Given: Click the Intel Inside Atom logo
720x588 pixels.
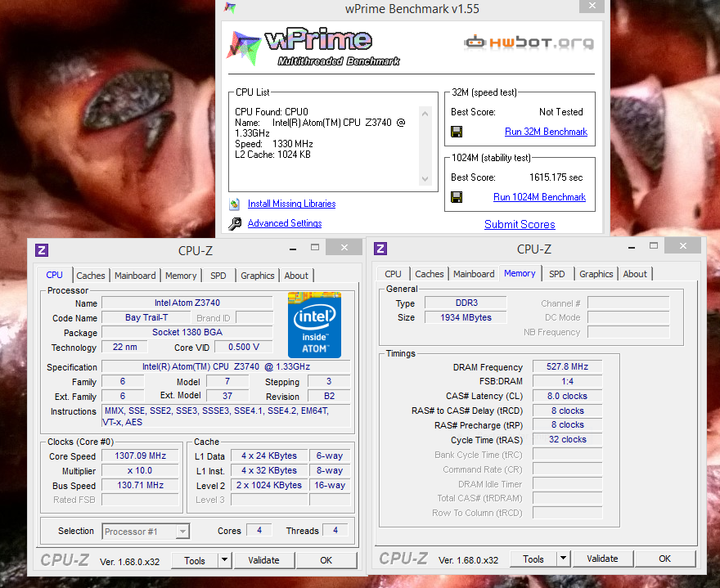Looking at the screenshot, I should click(314, 325).
